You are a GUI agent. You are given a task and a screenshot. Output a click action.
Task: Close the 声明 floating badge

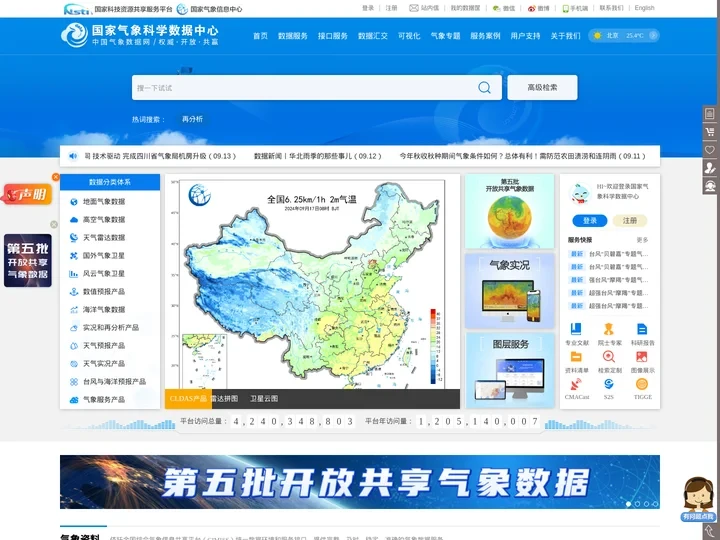click(x=56, y=177)
